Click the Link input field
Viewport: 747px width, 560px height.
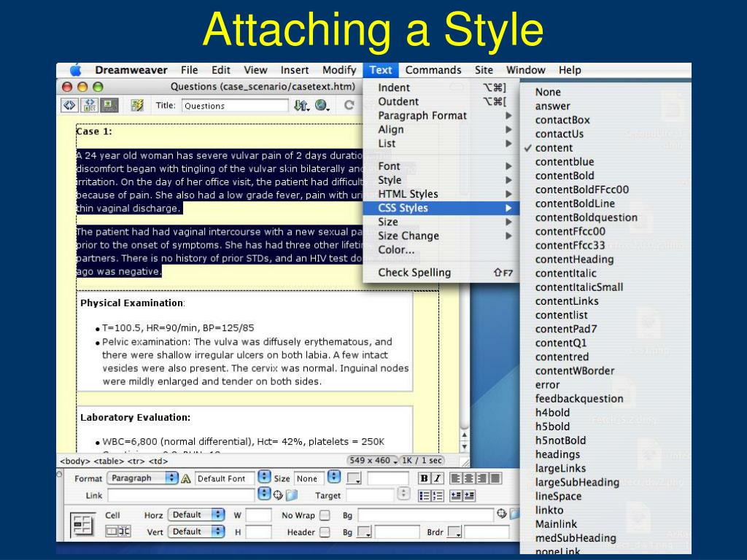(x=182, y=495)
